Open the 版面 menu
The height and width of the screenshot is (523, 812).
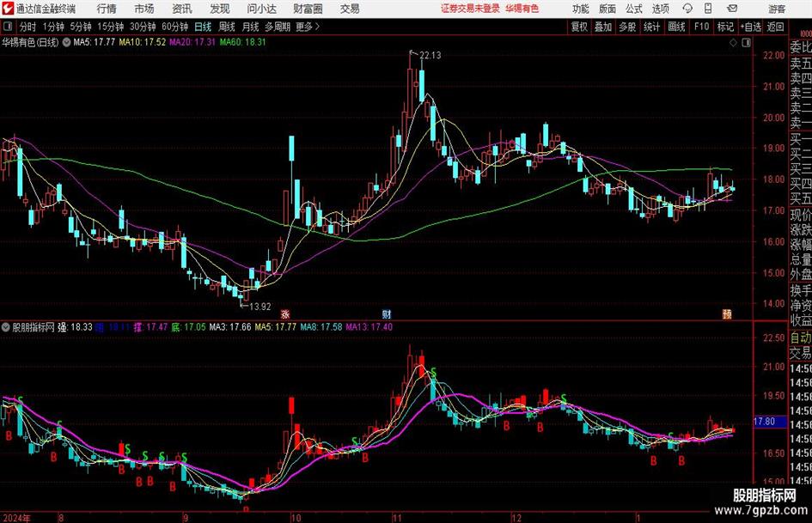607,9
